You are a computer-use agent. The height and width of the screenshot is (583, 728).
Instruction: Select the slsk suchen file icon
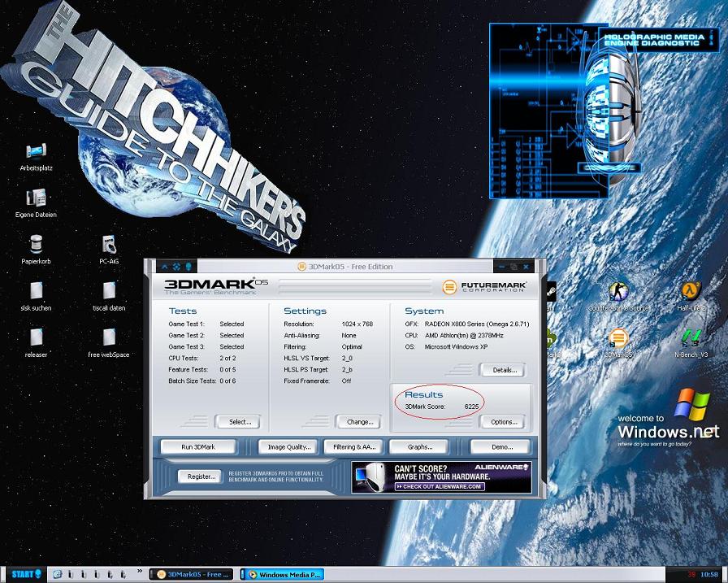[36, 296]
